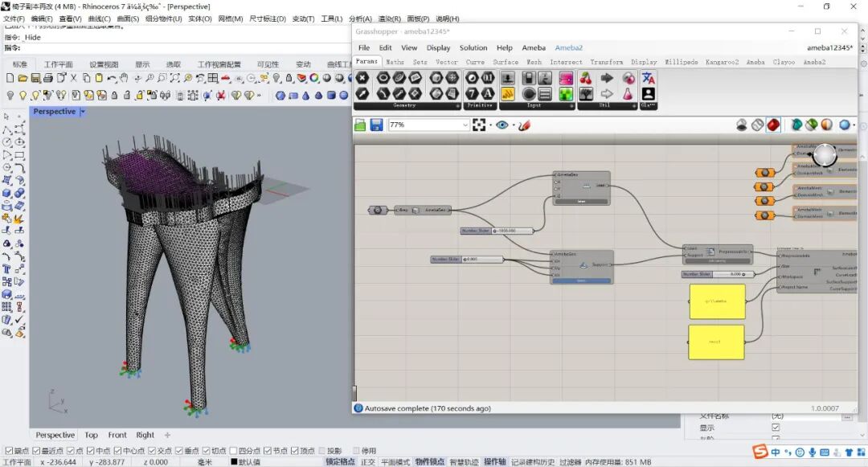Click the zoom extents icon in Grasshopper
Image resolution: width=868 pixels, height=467 pixels.
pos(480,125)
